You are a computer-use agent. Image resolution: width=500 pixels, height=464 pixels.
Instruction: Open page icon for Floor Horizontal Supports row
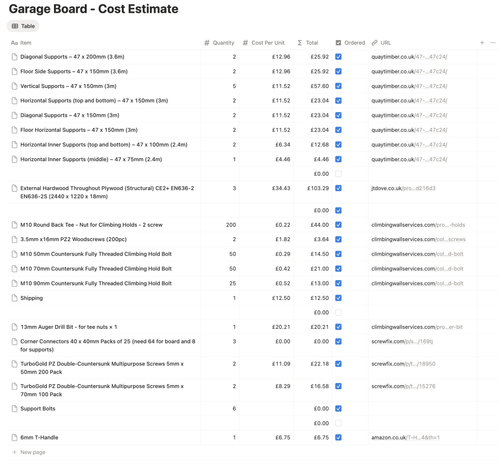tap(14, 130)
